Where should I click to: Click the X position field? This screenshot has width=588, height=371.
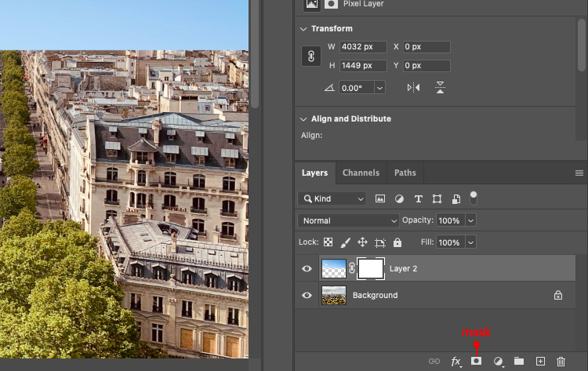pos(426,47)
